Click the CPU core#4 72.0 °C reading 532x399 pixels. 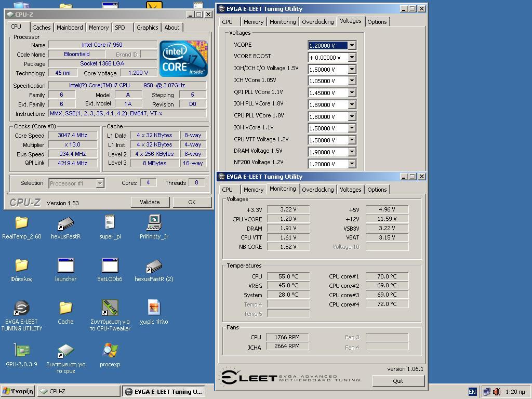[x=387, y=304]
